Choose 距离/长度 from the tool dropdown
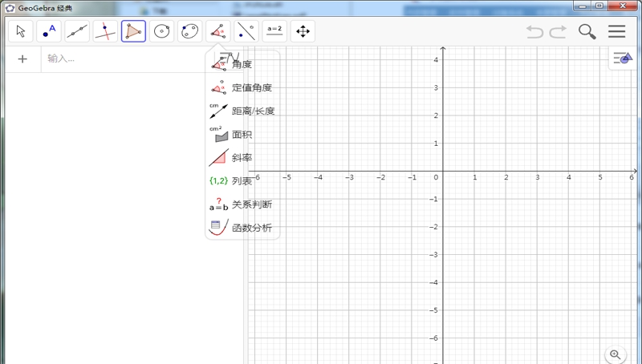 (x=242, y=111)
